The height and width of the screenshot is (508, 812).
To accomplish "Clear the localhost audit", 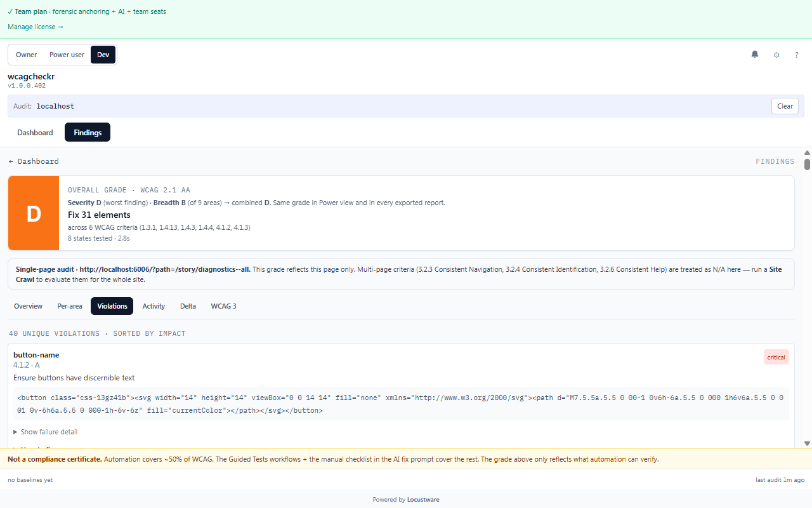I will click(x=785, y=106).
